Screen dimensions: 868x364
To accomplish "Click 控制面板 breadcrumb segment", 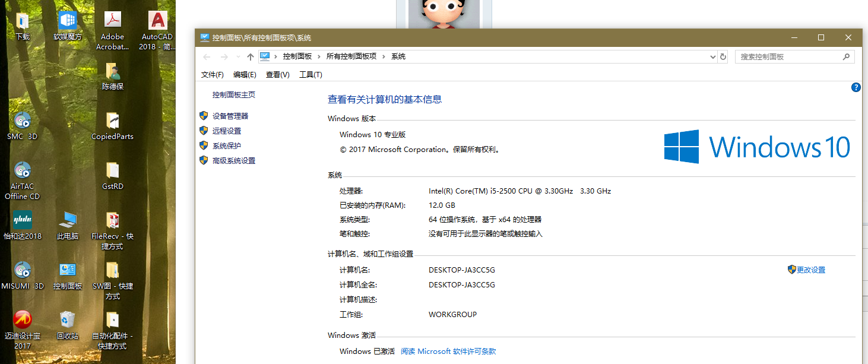I will [297, 56].
